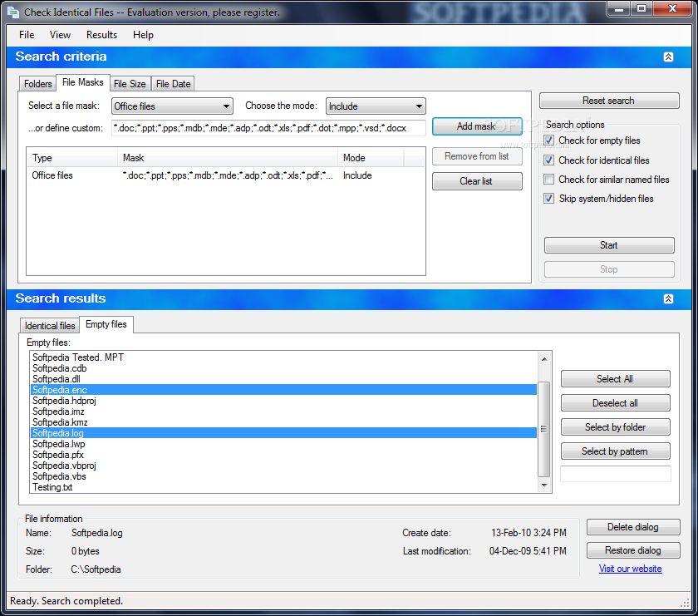
Task: Open the Restore dialog
Action: click(x=633, y=550)
